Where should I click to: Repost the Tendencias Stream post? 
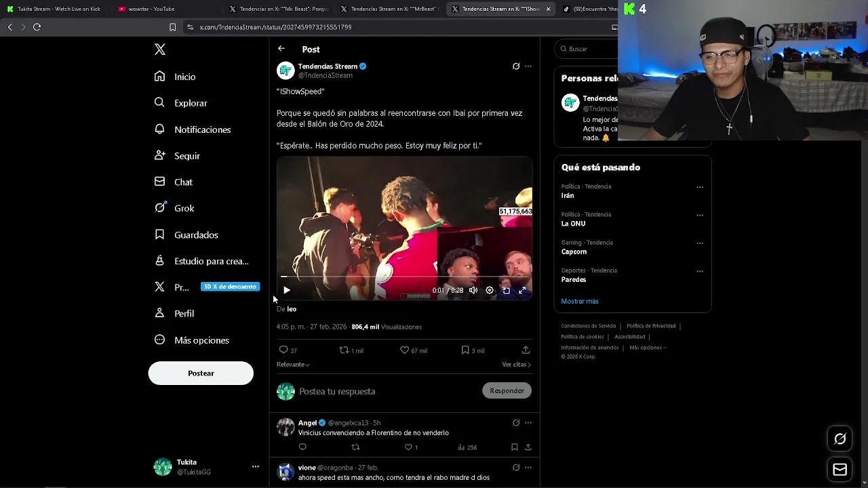344,350
